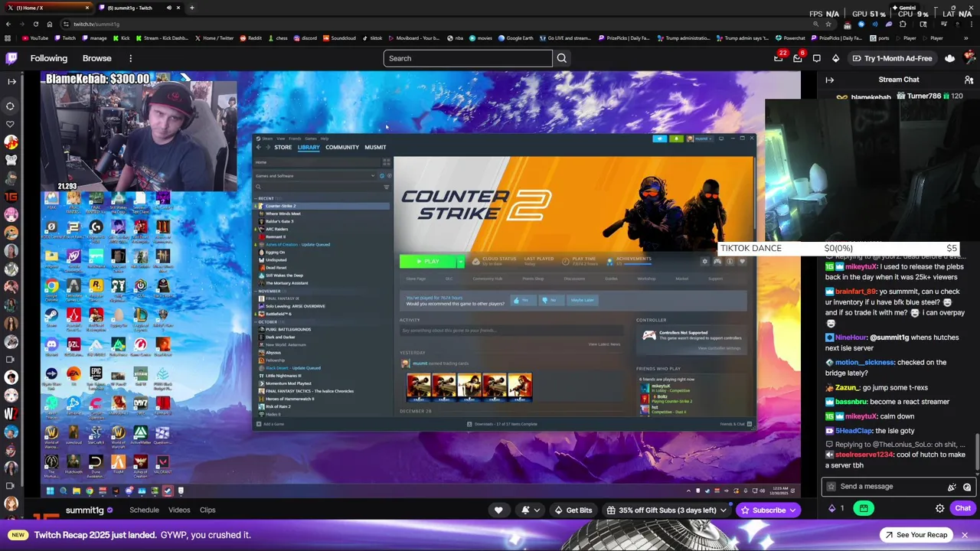Open the dropdown arrow beside the PLAY button
Screen dimensions: 980x551
460,262
